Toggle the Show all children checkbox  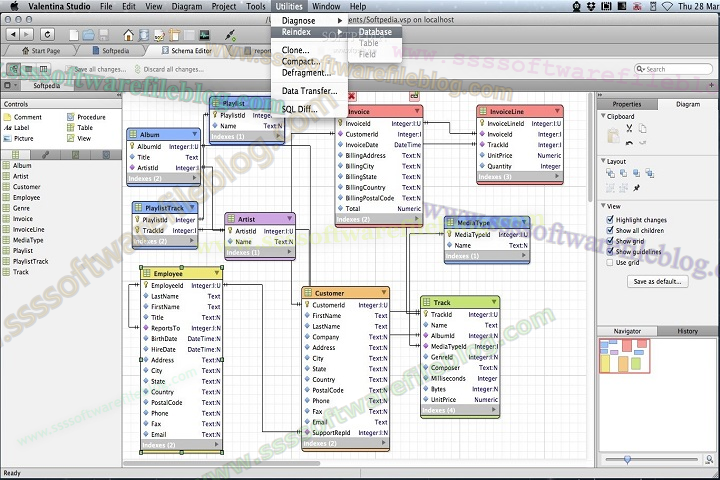610,230
